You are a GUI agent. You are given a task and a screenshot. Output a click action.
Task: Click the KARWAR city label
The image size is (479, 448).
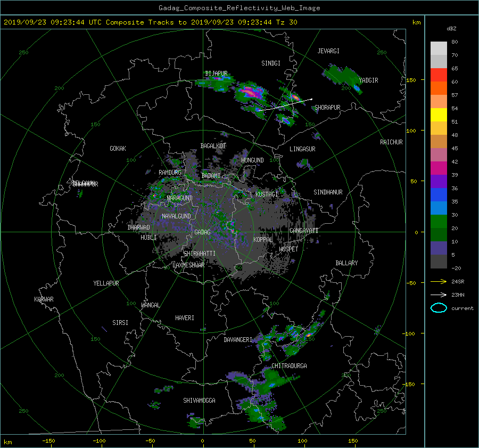click(44, 300)
